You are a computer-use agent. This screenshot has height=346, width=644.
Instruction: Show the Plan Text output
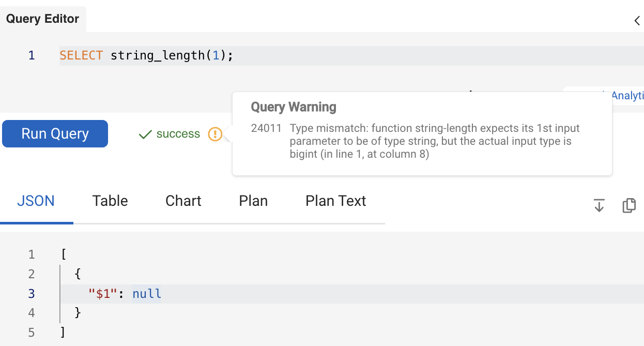coord(335,201)
